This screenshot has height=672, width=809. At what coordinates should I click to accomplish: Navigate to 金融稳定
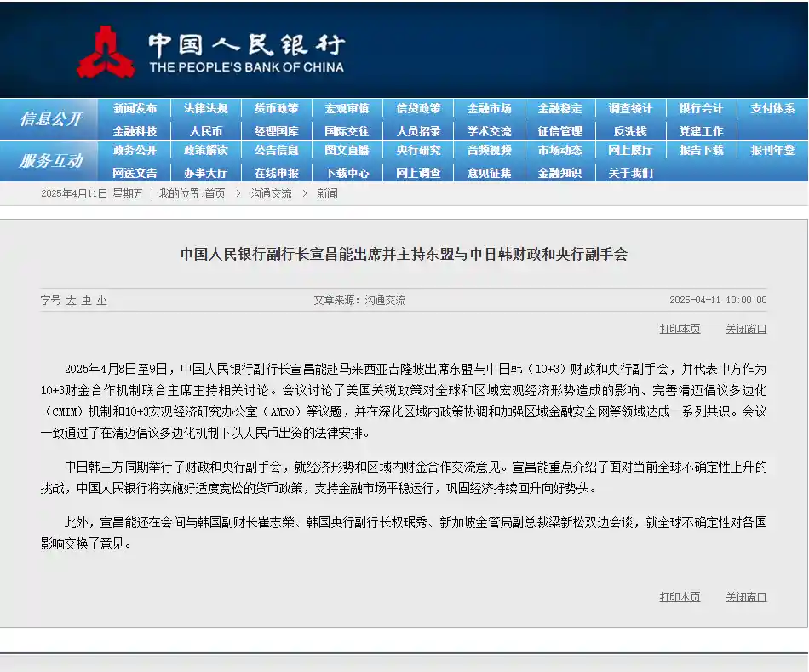(560, 108)
